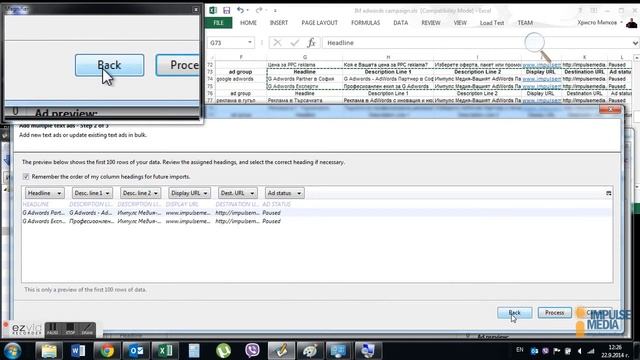Switch to the Load Test ribbon tab
The height and width of the screenshot is (360, 640).
coord(492,23)
